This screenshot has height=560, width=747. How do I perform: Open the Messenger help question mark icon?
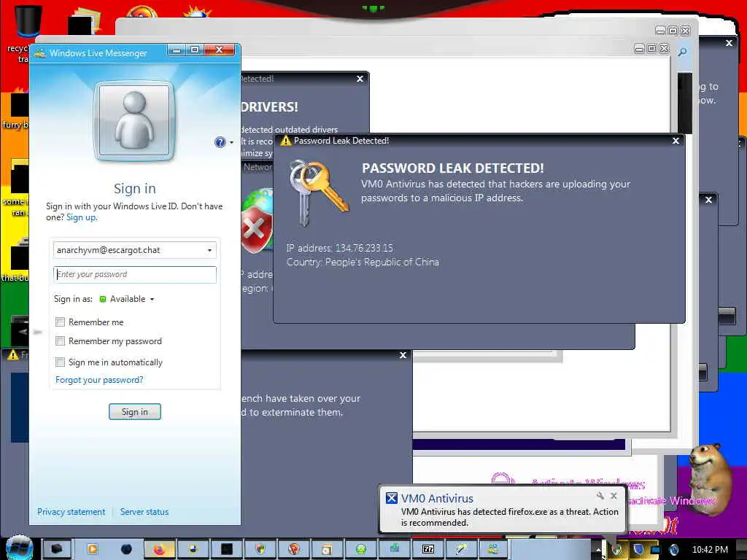tap(220, 142)
